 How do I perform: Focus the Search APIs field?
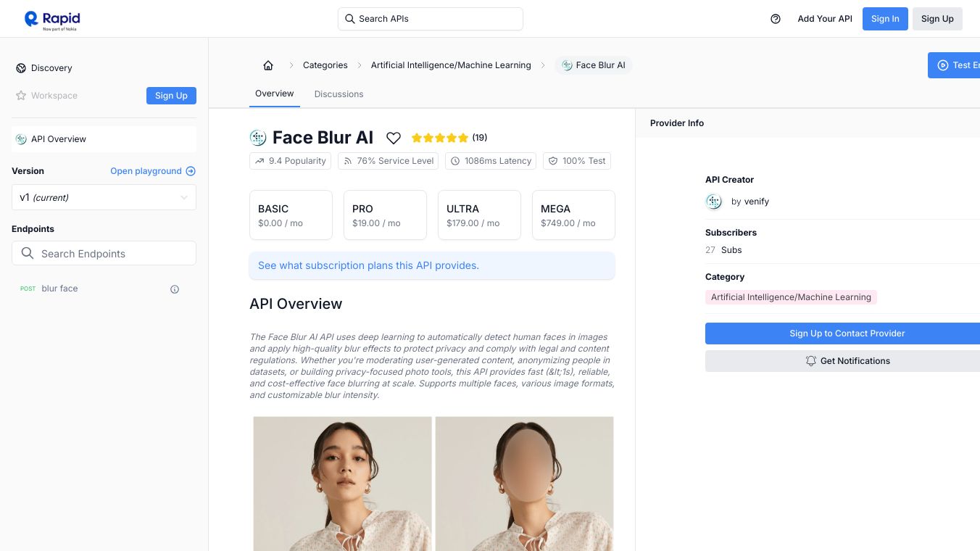(431, 19)
